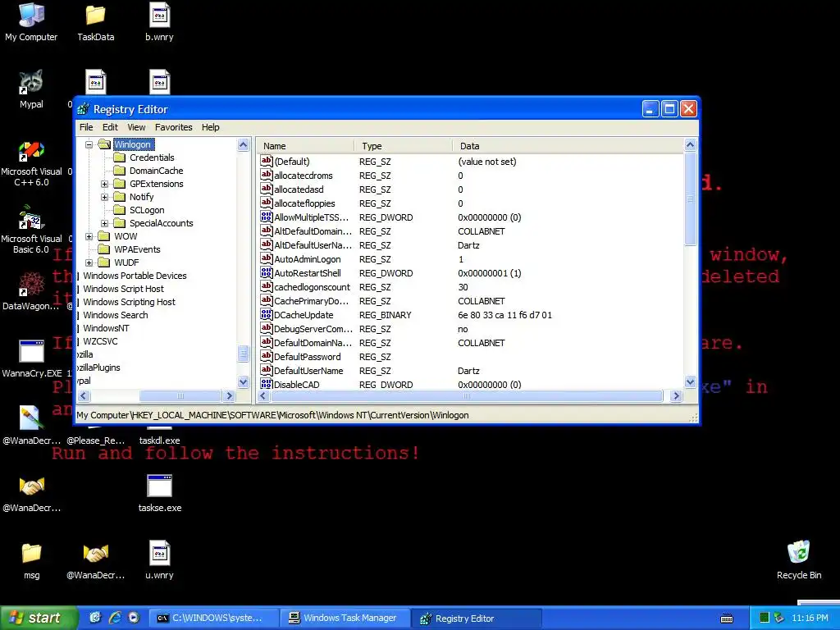
Task: Select the DisableCAD value
Action: pos(297,385)
